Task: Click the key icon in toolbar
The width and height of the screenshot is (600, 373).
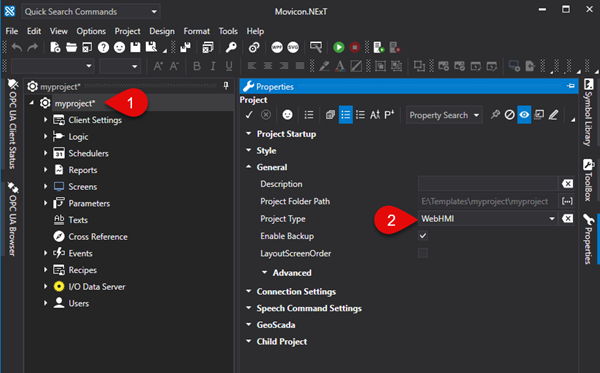Action: click(x=231, y=47)
